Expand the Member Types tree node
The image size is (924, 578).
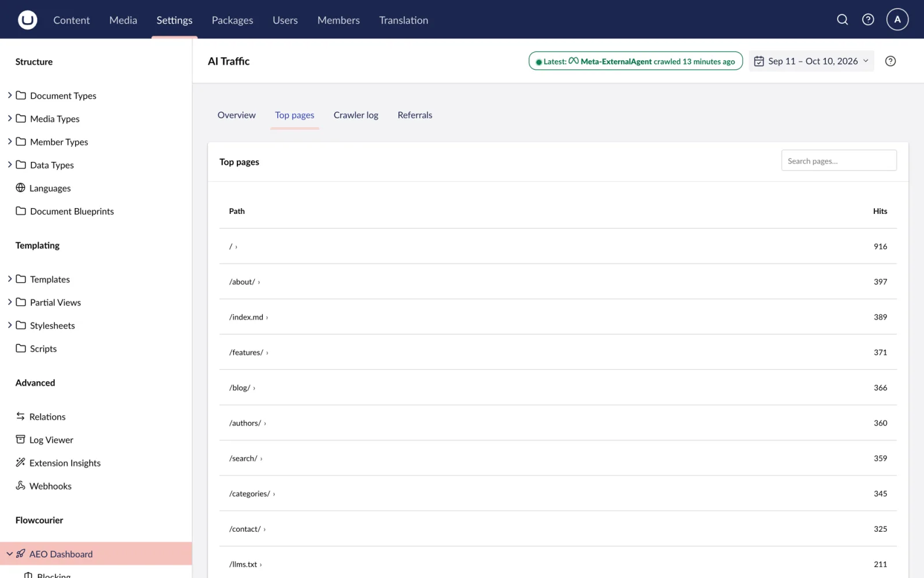coord(10,142)
